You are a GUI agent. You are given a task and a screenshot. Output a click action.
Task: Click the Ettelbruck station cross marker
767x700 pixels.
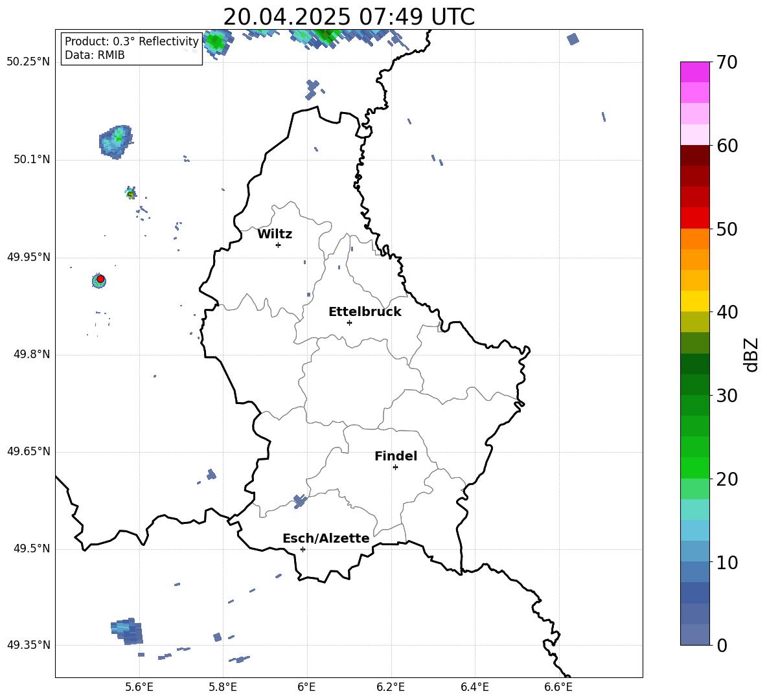[x=349, y=322]
